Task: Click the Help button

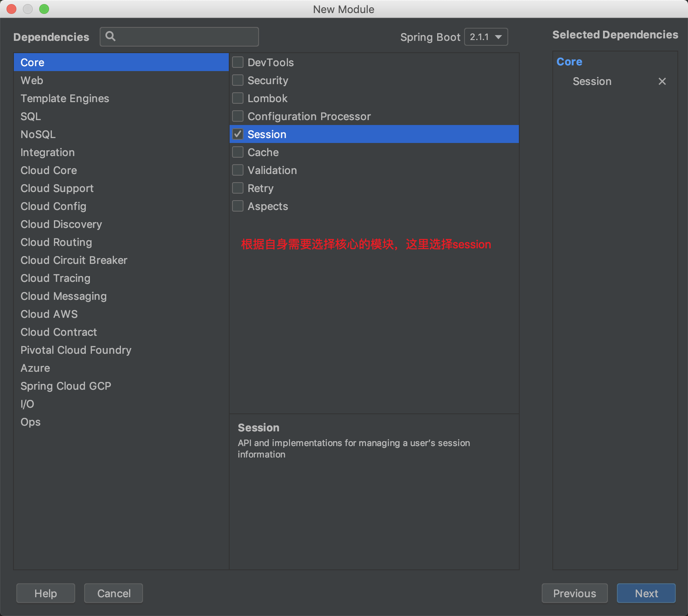Action: coord(46,593)
